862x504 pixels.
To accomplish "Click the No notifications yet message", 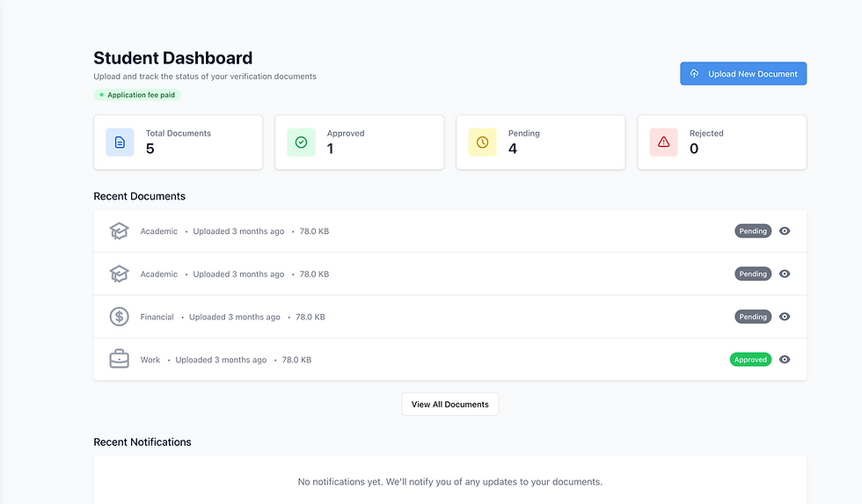I will pyautogui.click(x=449, y=481).
